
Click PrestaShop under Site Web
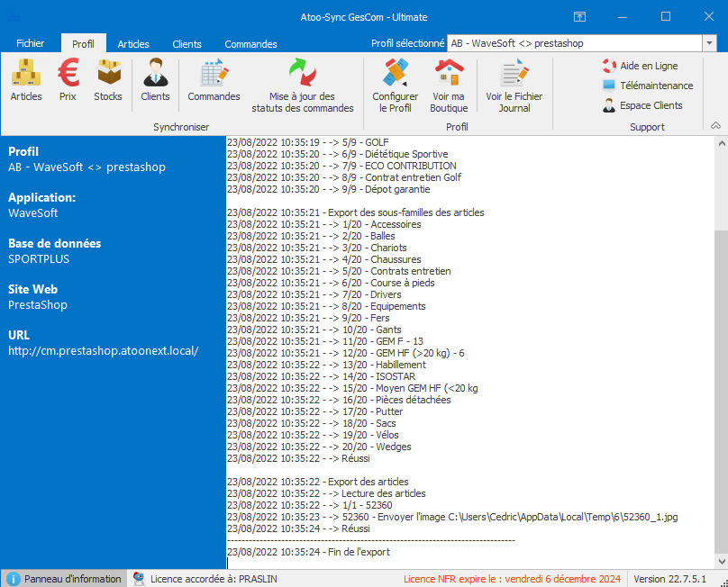tap(38, 305)
